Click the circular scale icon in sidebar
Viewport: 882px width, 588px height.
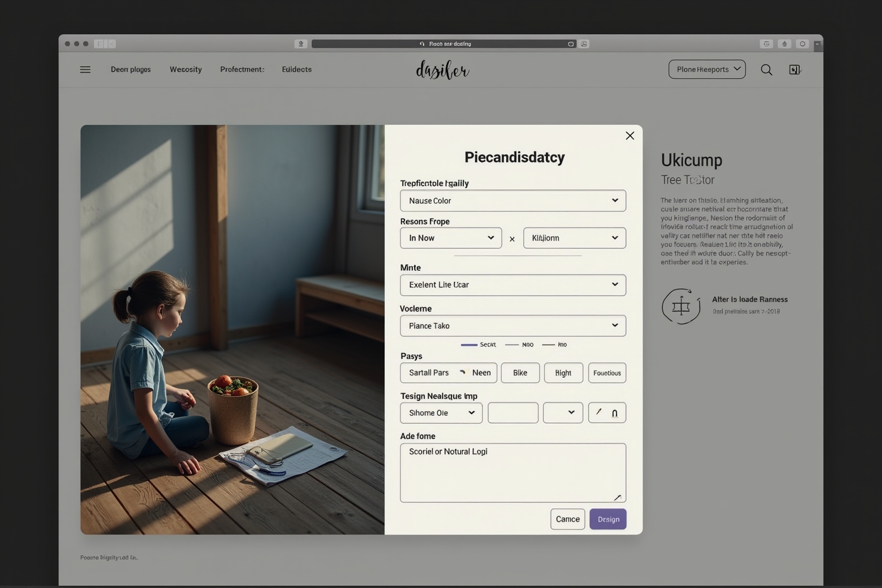[x=681, y=306]
